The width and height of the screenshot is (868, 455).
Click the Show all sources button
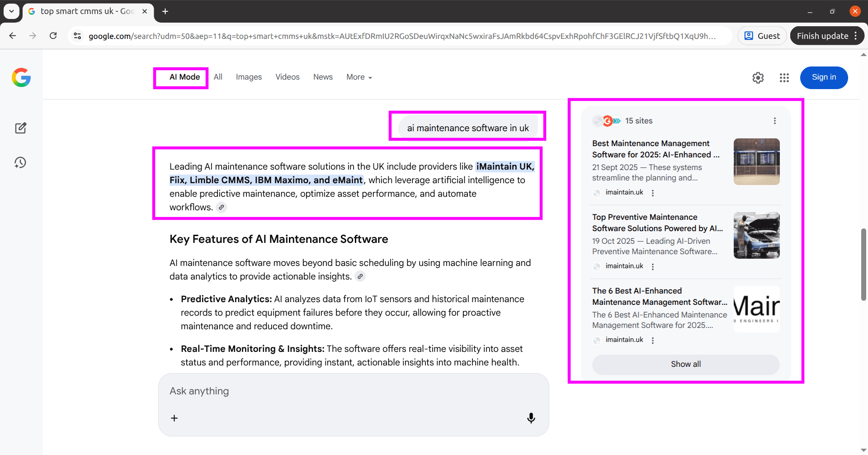(685, 364)
